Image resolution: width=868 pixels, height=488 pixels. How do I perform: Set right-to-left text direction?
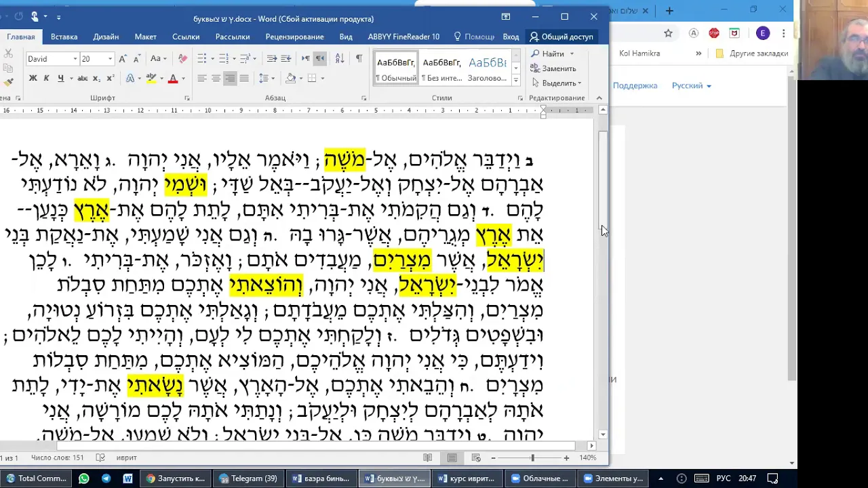click(x=319, y=59)
